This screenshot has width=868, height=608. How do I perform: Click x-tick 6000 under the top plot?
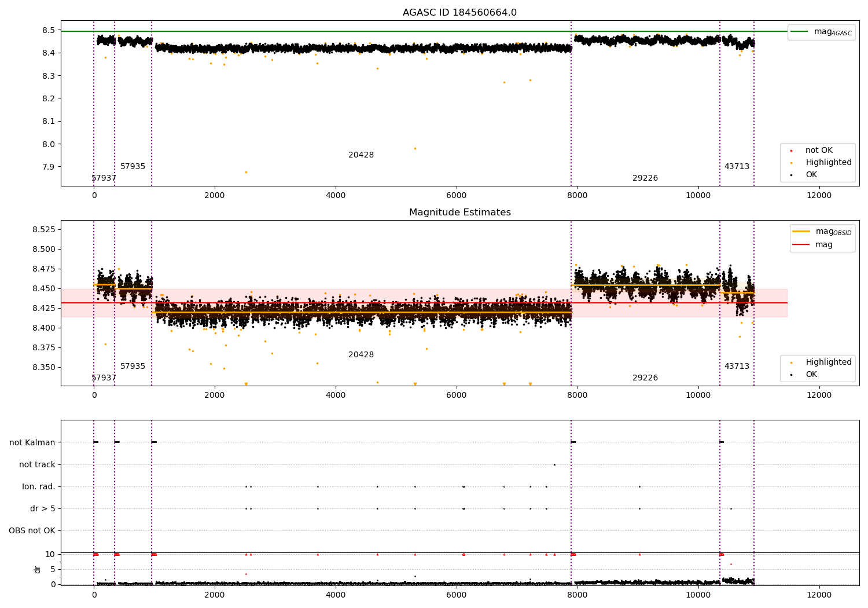[x=457, y=196]
